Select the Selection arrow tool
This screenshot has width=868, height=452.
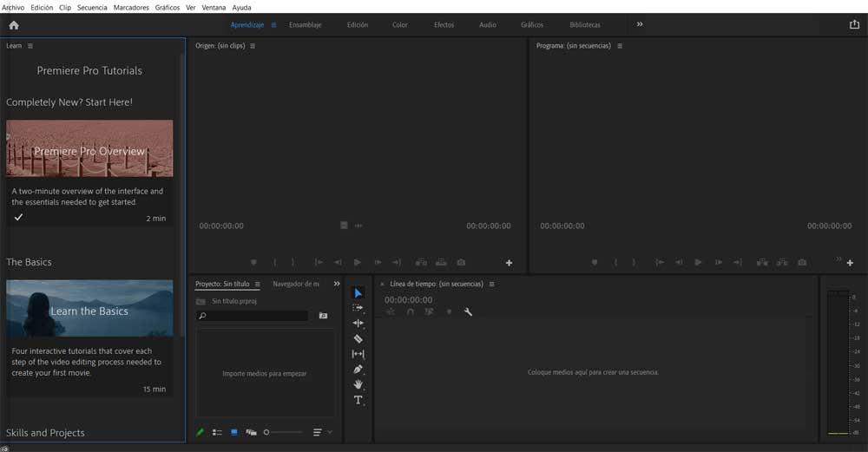pos(358,293)
